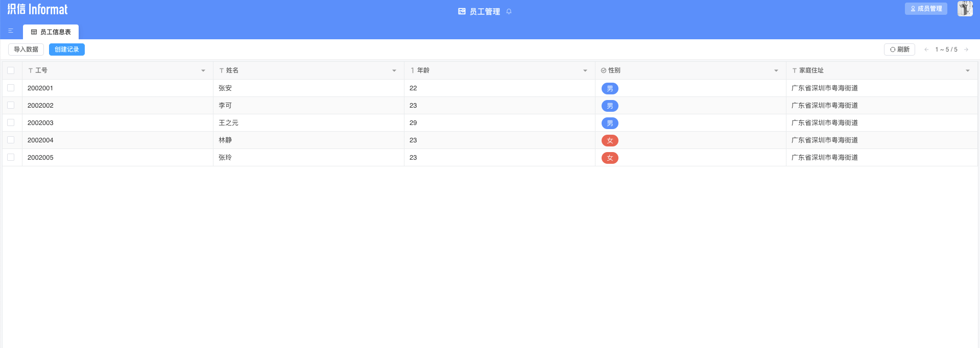The height and width of the screenshot is (348, 980).
Task: Check the row for employee 2002001
Action: tap(11, 88)
